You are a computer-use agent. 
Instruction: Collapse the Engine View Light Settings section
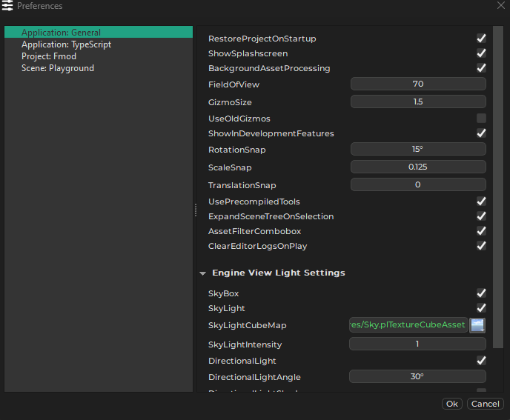pyautogui.click(x=203, y=273)
